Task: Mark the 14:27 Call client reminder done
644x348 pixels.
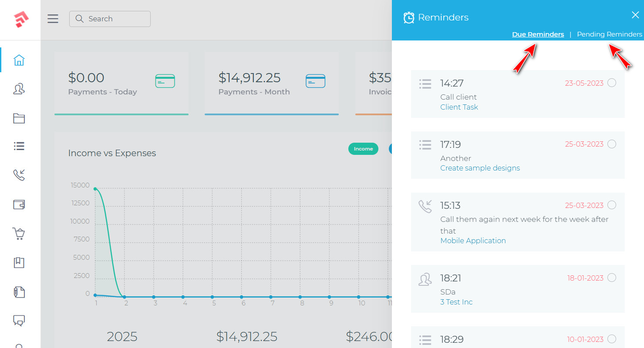Action: click(612, 83)
